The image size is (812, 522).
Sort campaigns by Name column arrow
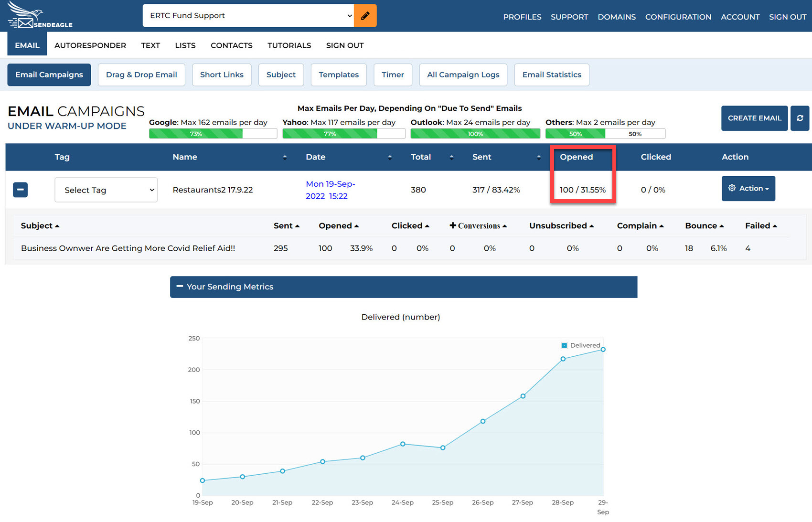point(285,157)
